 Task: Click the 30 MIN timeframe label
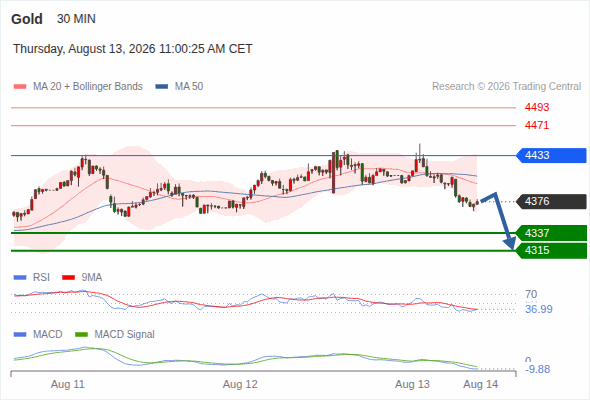(76, 19)
